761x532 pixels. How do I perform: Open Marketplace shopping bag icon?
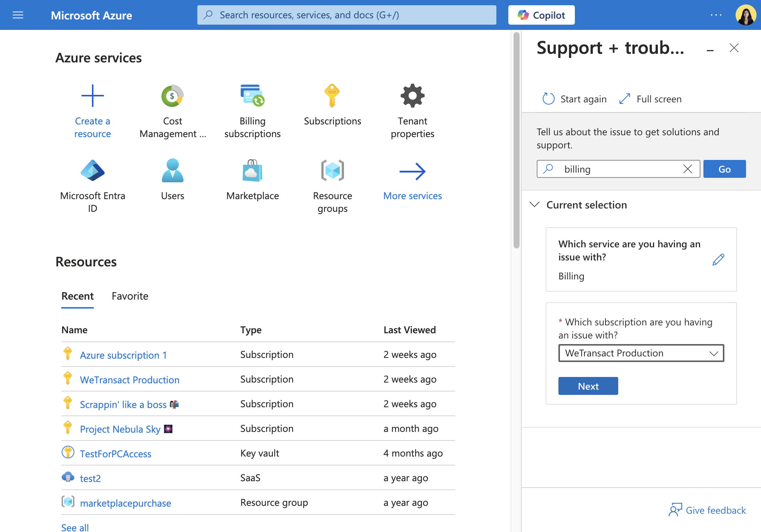tap(252, 170)
